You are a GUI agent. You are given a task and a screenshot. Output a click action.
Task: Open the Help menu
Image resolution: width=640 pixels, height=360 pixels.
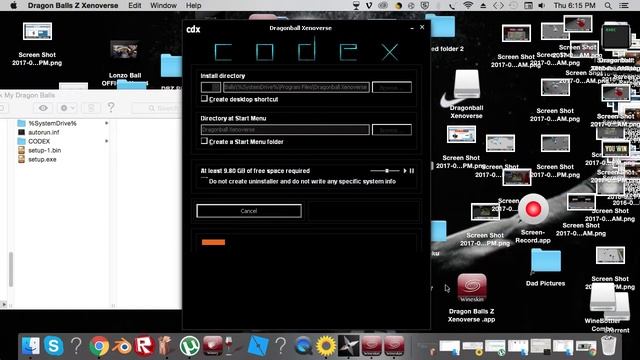pos(193,5)
